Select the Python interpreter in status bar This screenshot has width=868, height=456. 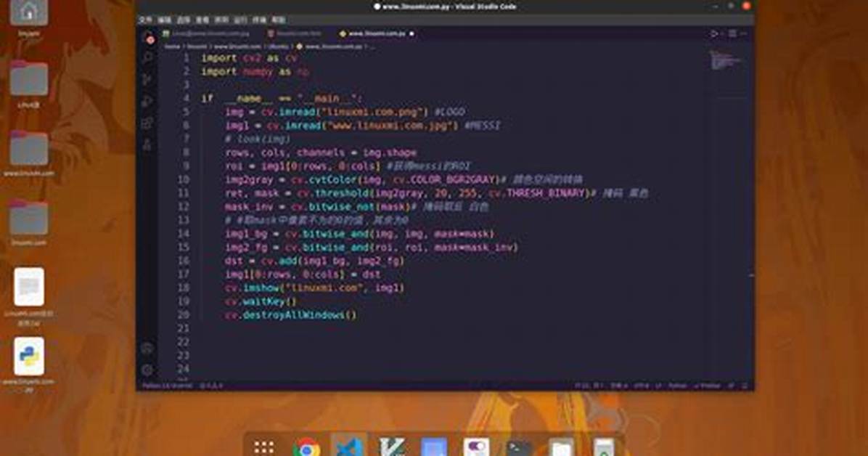coord(167,386)
